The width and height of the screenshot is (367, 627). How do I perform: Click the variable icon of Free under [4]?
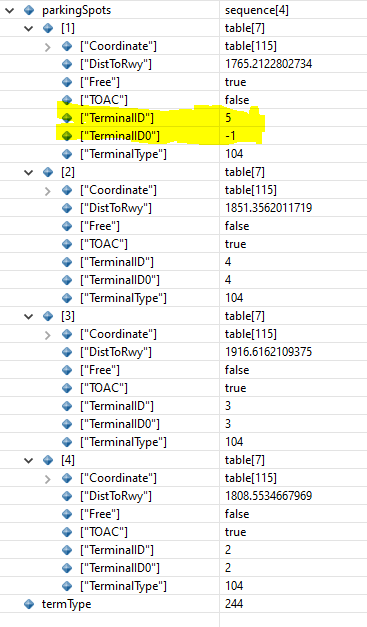pos(67,514)
